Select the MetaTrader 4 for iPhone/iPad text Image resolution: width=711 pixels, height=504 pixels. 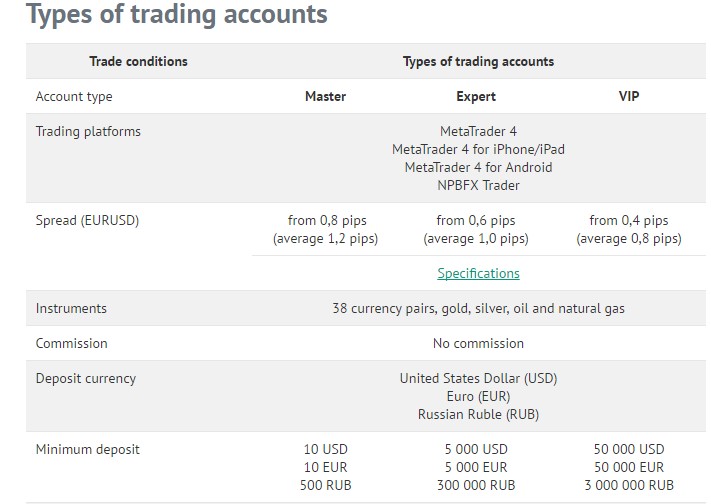point(478,149)
